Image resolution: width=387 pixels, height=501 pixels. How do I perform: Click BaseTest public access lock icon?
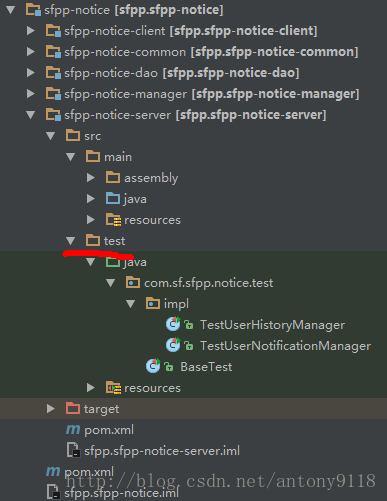(169, 367)
